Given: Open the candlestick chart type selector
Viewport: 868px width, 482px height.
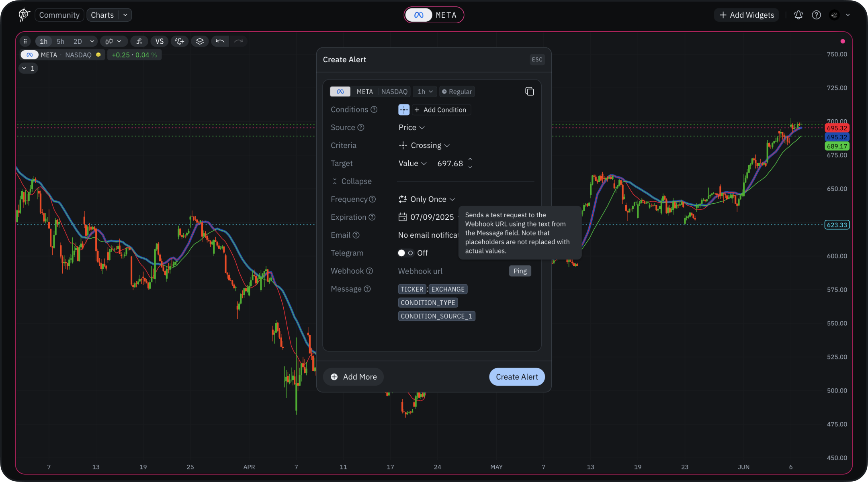Looking at the screenshot, I should [113, 41].
